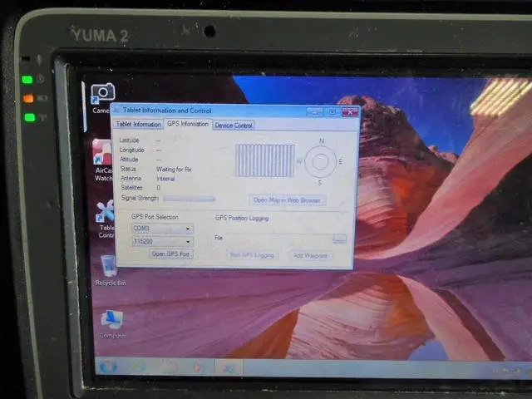Launch the AirCard Watcher desktop icon
The height and width of the screenshot is (399, 532).
pos(103,154)
